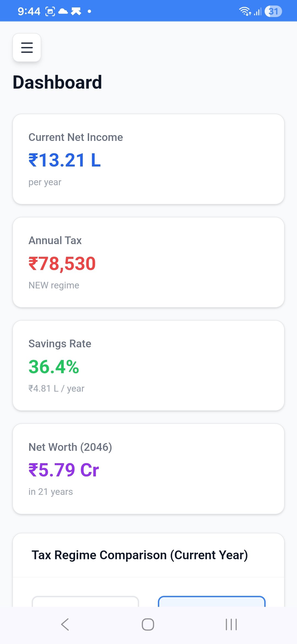
Task: Open the recent apps switcher
Action: pyautogui.click(x=231, y=624)
